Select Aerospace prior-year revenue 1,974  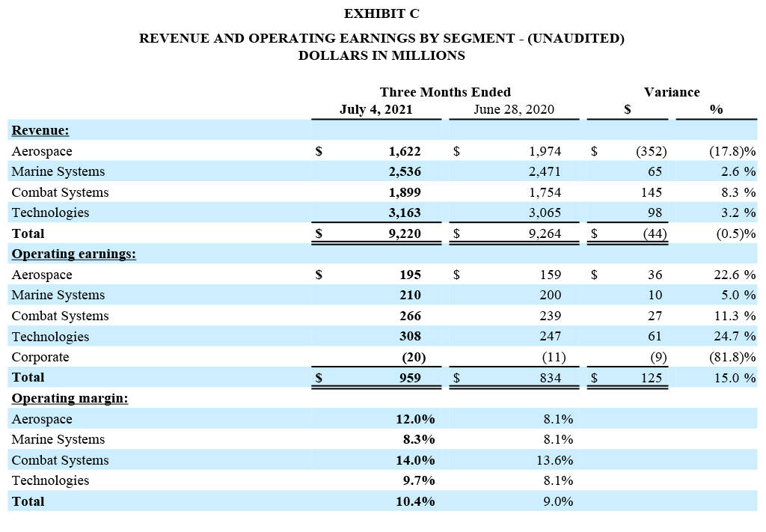[545, 151]
